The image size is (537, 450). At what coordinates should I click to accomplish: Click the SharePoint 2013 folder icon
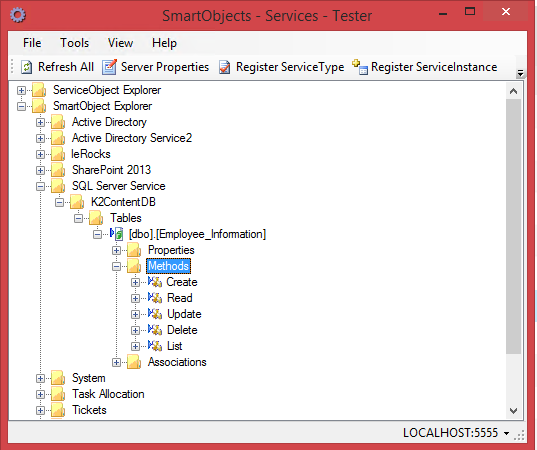pos(58,170)
